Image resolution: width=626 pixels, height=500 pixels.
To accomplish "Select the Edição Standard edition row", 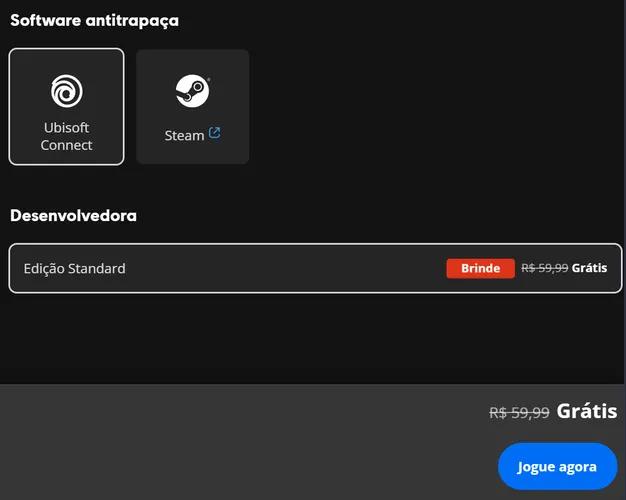I will (x=315, y=268).
